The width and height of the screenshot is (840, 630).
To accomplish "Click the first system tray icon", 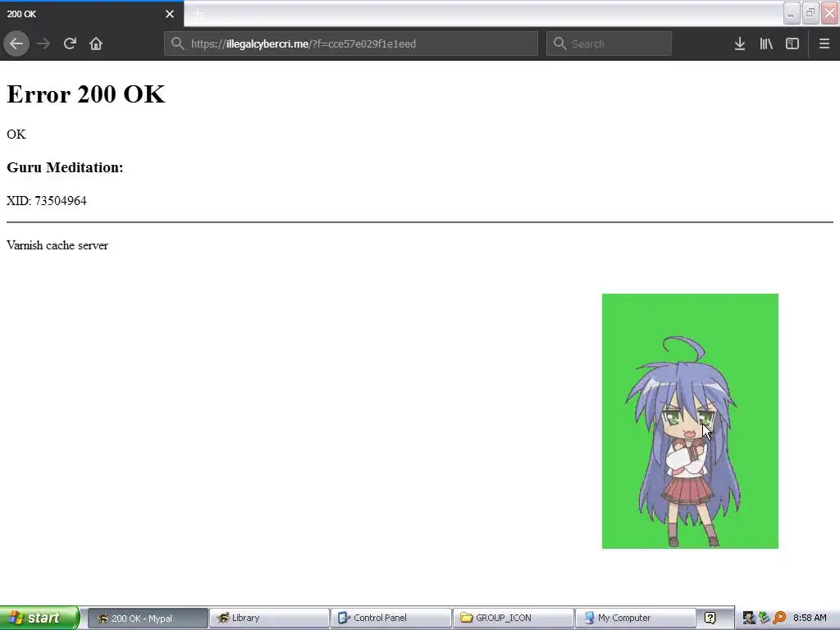I will 749,618.
